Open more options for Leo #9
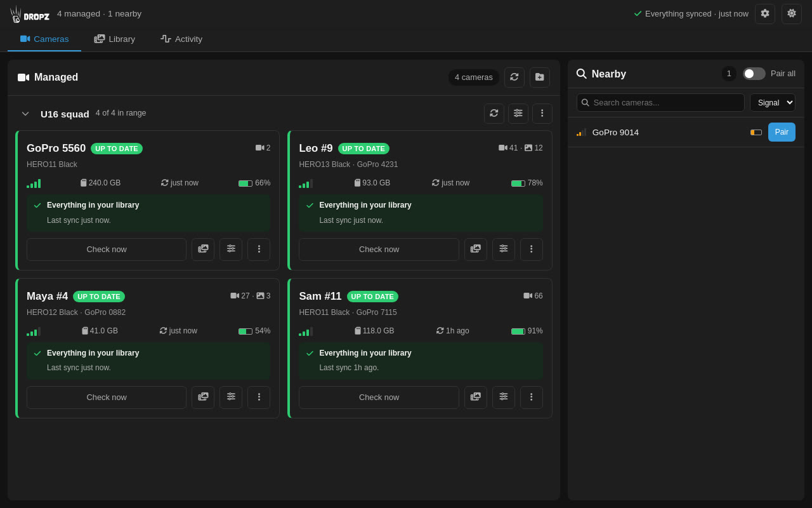812x508 pixels. (x=532, y=250)
